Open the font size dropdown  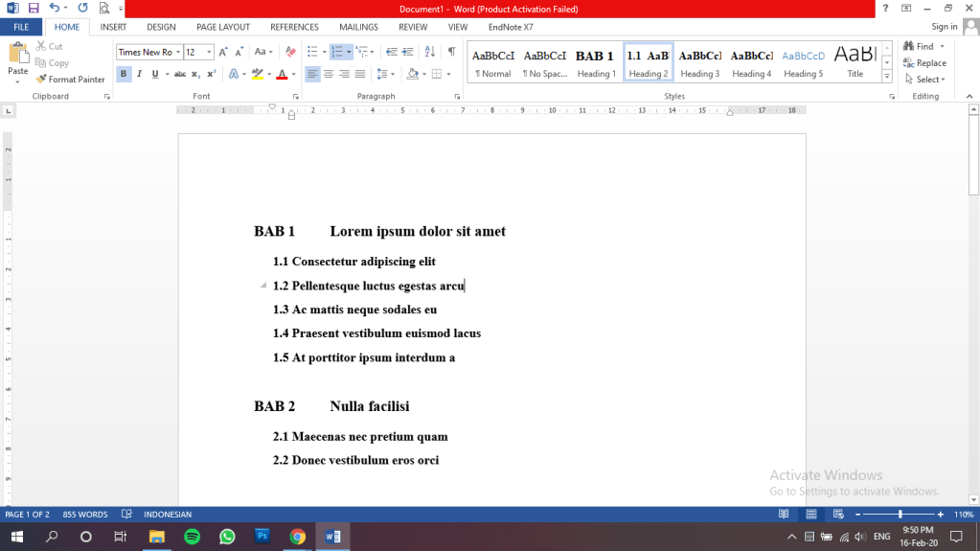coord(209,53)
